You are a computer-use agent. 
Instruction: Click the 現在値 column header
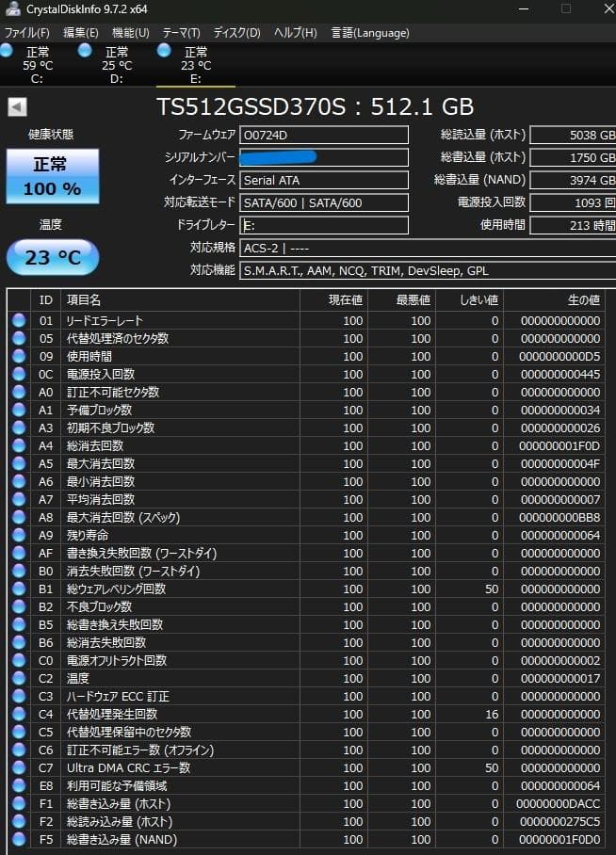pos(333,299)
